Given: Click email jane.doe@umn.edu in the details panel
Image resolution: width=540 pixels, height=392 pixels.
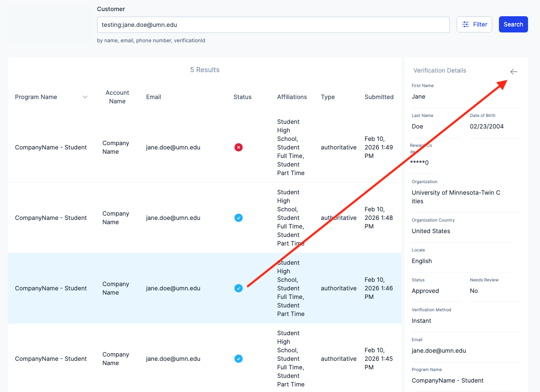Looking at the screenshot, I should [x=439, y=351].
